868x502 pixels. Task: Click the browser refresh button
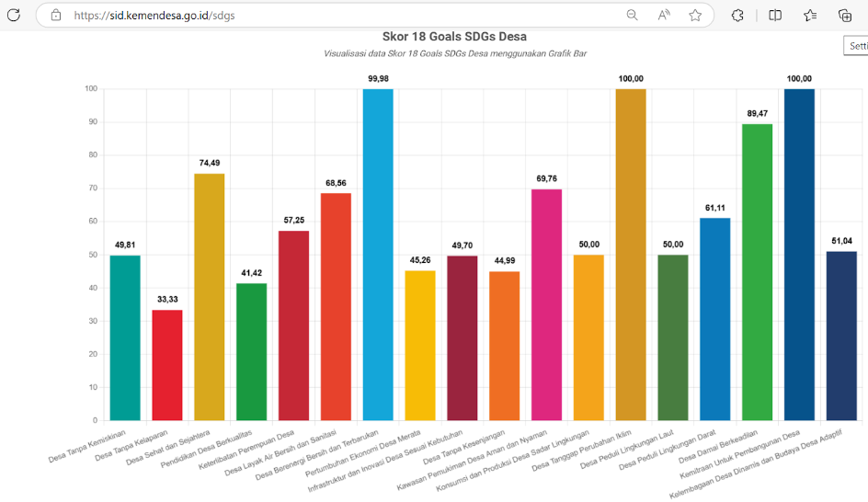(x=14, y=15)
